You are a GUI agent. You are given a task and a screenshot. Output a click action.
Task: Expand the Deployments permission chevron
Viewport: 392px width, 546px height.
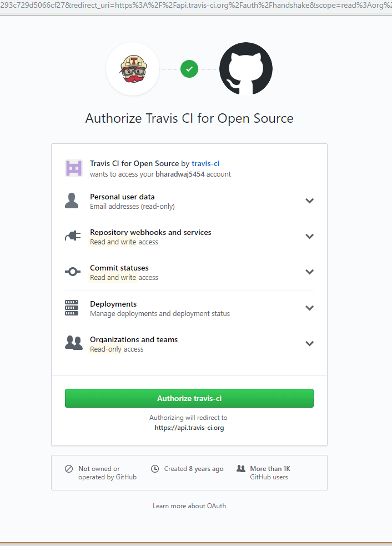pyautogui.click(x=310, y=308)
